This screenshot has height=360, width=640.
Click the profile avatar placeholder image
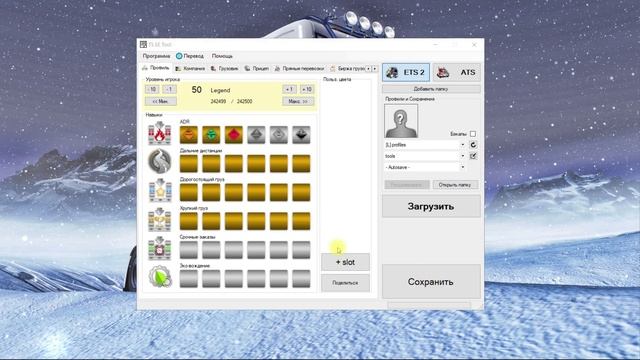point(401,120)
